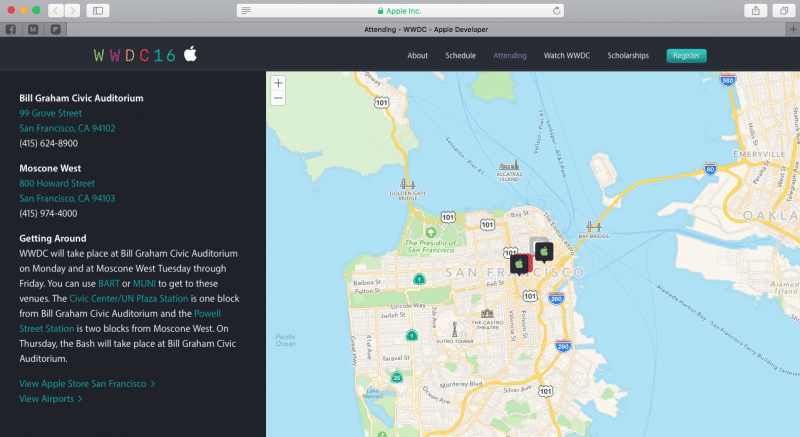Follow the MUNI link
The width and height of the screenshot is (800, 437).
144,284
